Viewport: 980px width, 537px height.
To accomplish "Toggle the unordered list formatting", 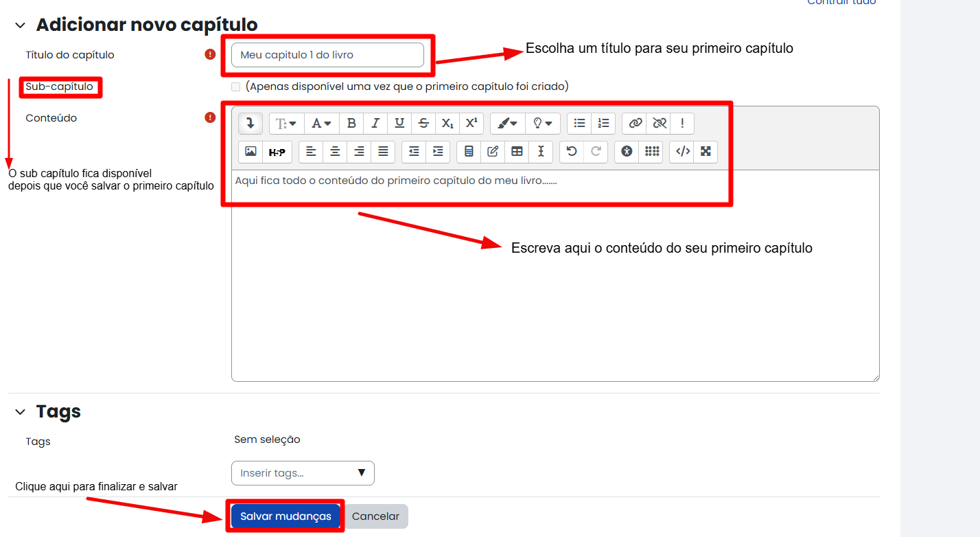I will click(579, 123).
